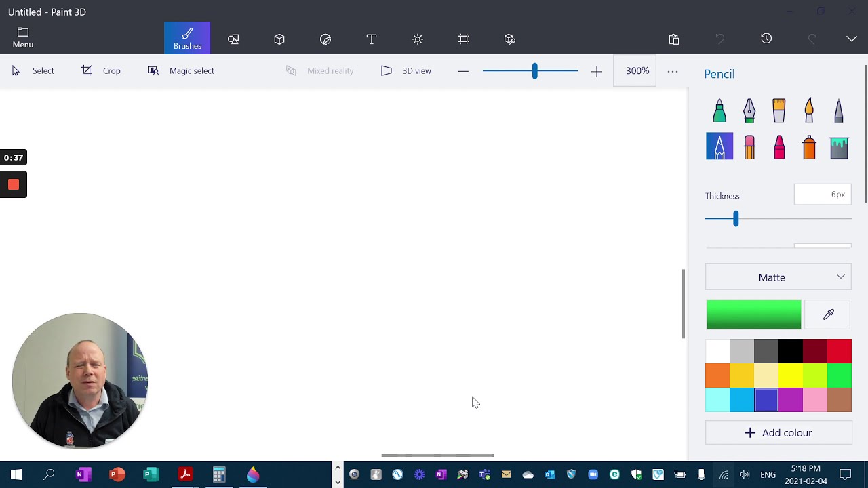This screenshot has width=868, height=488.
Task: Select the Pencil brush
Action: click(719, 146)
